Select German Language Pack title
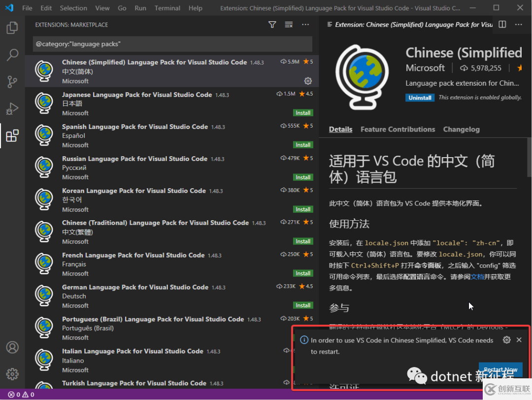The height and width of the screenshot is (400, 532). click(135, 287)
